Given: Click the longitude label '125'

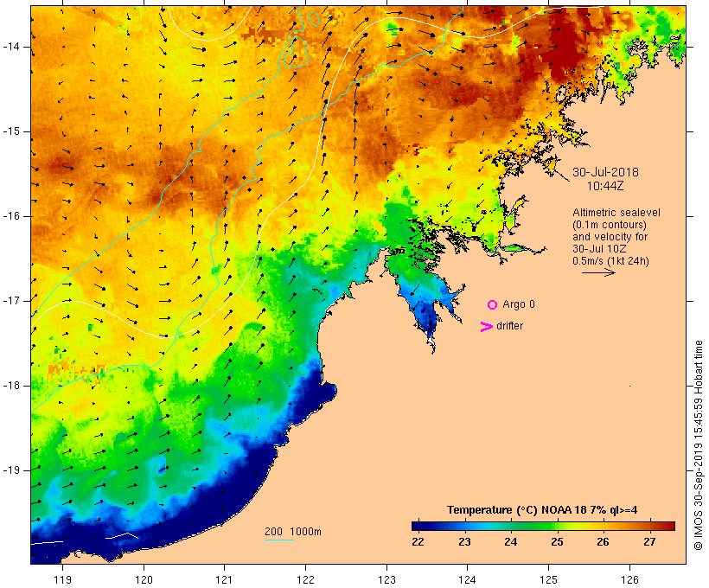Looking at the screenshot, I should click(x=548, y=579).
